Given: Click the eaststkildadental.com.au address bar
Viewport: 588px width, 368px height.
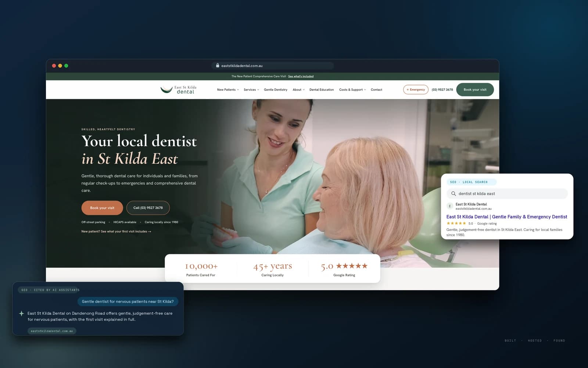Looking at the screenshot, I should click(x=273, y=66).
